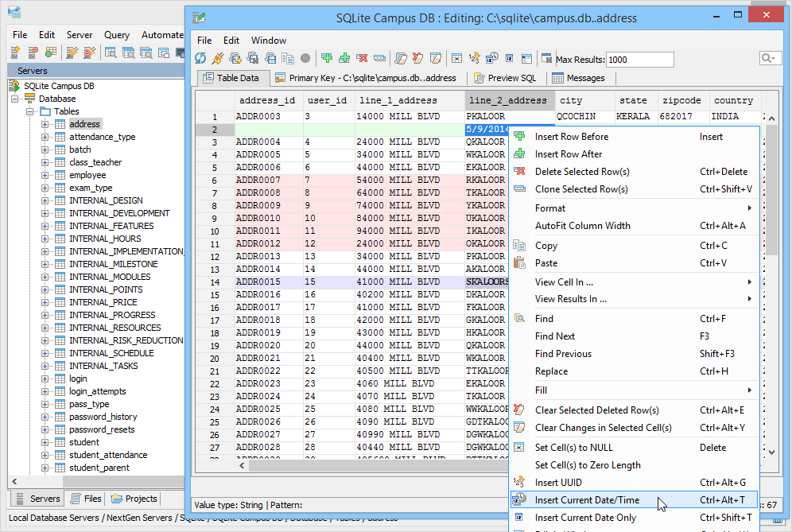Collapse the Database tree node
This screenshot has height=532, width=792.
(x=14, y=99)
